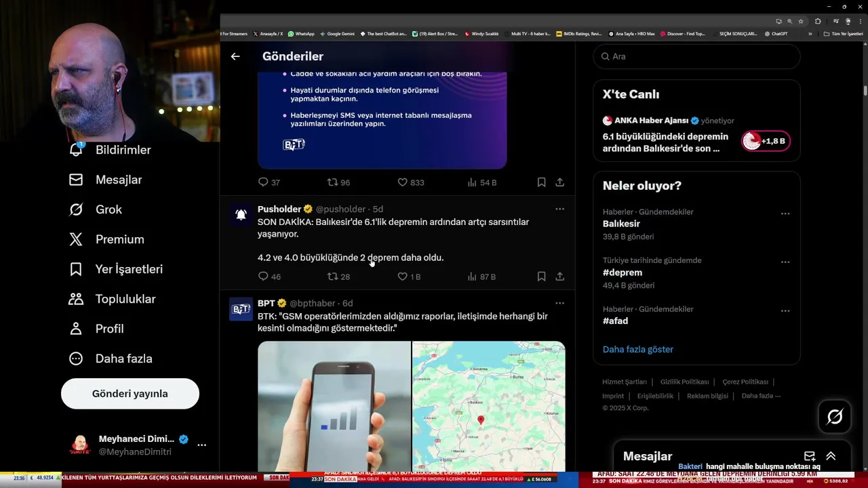Open Çerez Politikası footer link
This screenshot has height=488, width=868.
pyautogui.click(x=745, y=382)
